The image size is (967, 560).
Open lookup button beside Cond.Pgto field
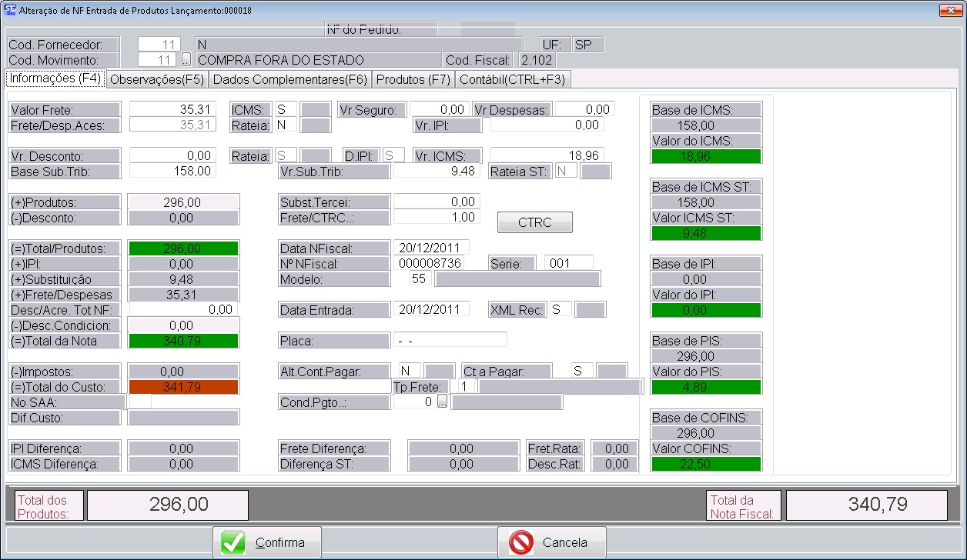442,402
